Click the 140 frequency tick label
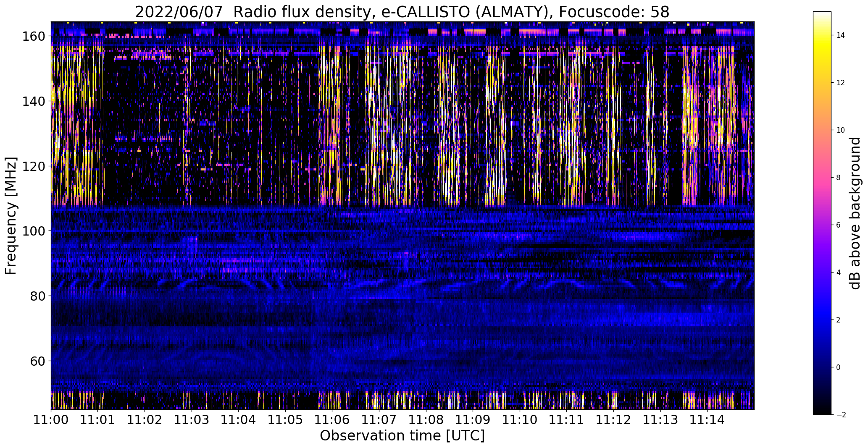This screenshot has width=868, height=448. pyautogui.click(x=33, y=102)
